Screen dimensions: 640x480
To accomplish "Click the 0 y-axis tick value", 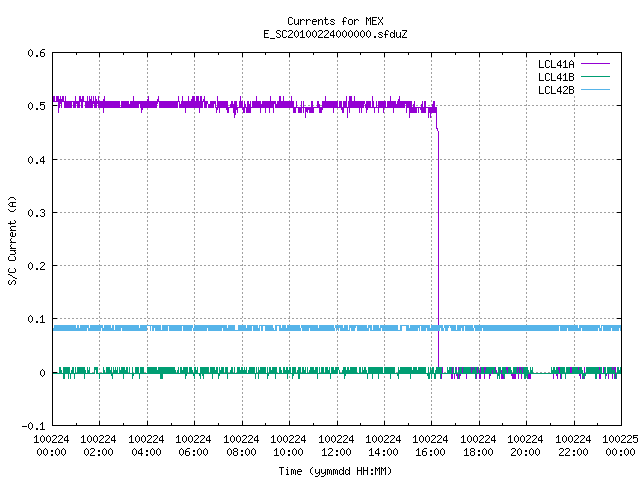I will click(x=42, y=373).
